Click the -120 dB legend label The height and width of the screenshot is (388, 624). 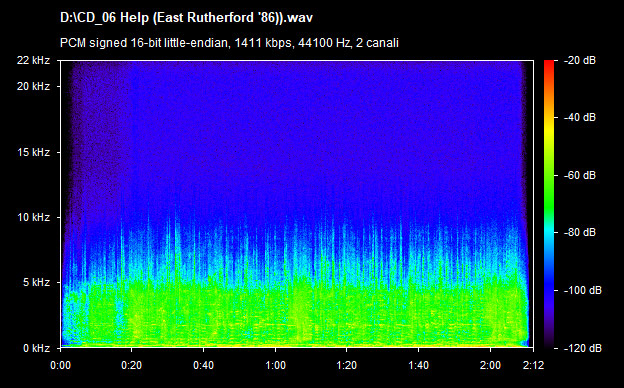pos(583,348)
